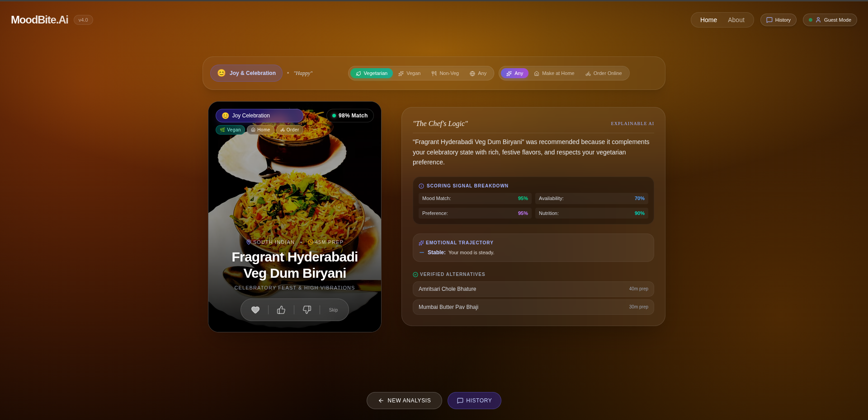Click the MoodBite.Ai logo
This screenshot has width=868, height=420.
pos(39,20)
